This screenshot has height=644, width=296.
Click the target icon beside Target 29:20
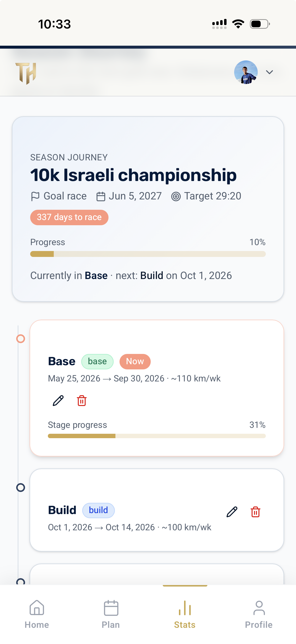tap(176, 196)
